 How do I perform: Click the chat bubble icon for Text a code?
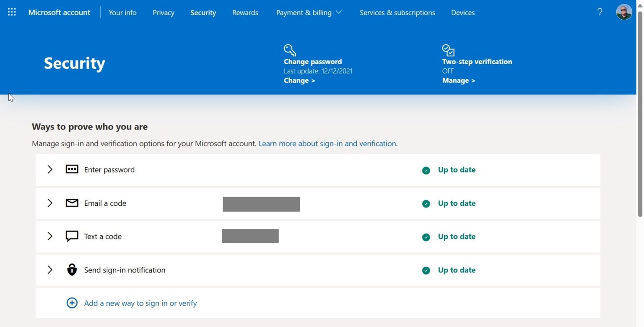point(72,236)
